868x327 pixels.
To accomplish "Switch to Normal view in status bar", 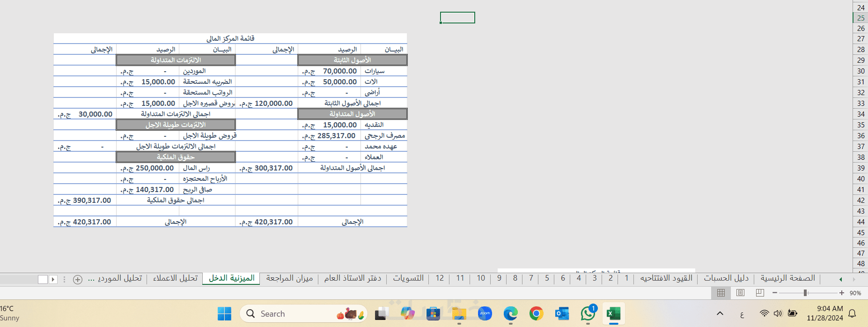I will (x=721, y=293).
